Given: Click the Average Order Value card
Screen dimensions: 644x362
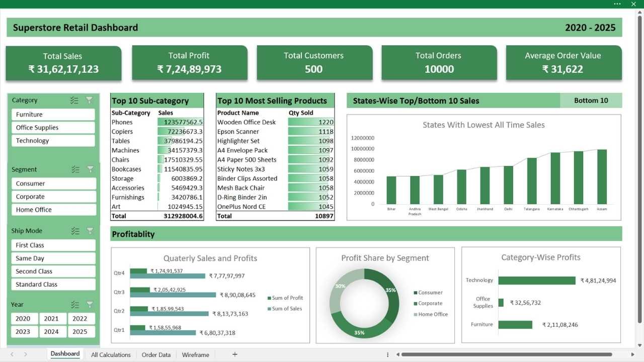Looking at the screenshot, I should pyautogui.click(x=563, y=63).
